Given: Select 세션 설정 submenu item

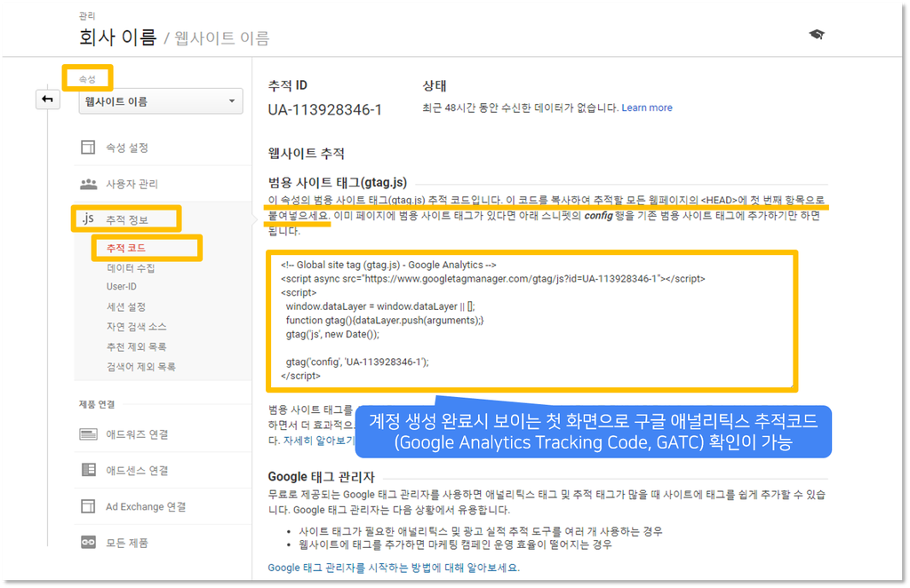Looking at the screenshot, I should click(x=126, y=306).
